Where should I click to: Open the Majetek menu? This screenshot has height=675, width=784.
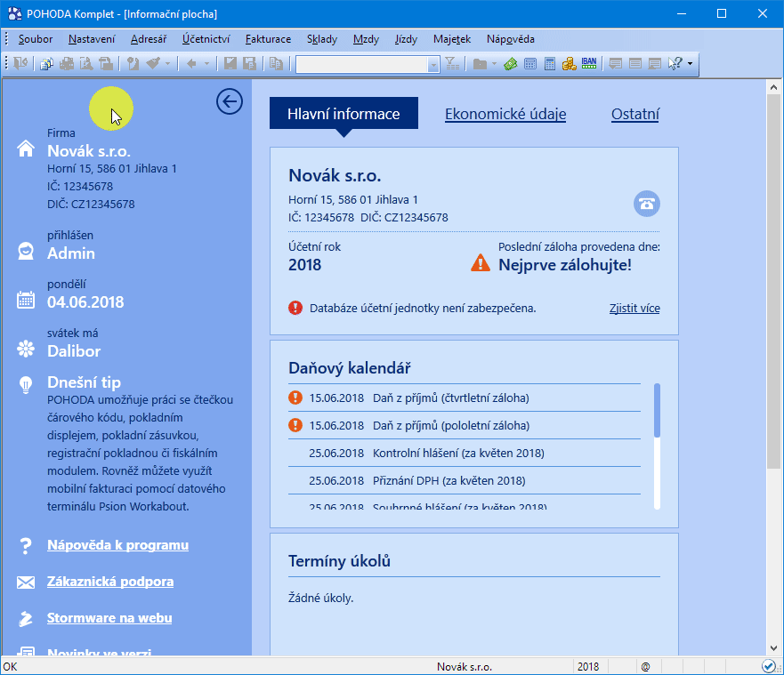[x=452, y=39]
